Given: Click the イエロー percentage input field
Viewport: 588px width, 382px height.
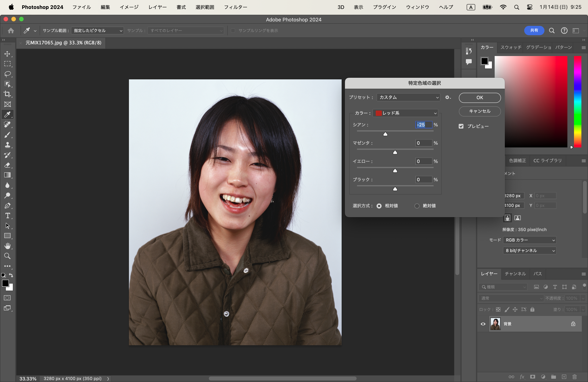Looking at the screenshot, I should coord(423,161).
